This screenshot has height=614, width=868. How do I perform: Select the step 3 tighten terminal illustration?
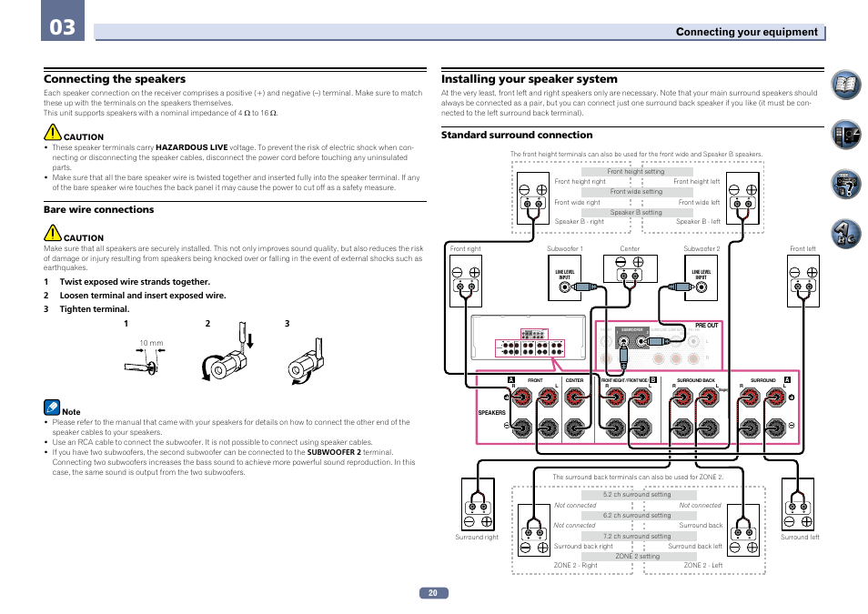[306, 361]
